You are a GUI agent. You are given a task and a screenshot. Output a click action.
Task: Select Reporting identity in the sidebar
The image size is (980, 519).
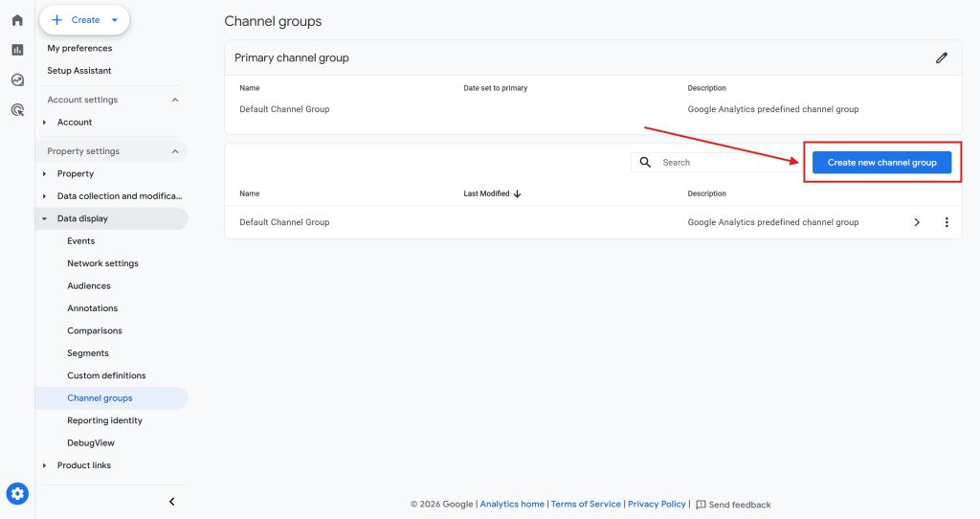(105, 420)
